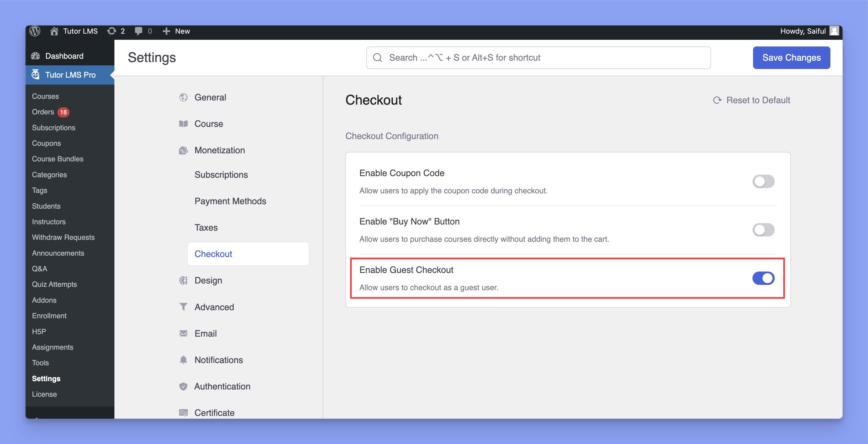868x444 pixels.
Task: Click the Dashboard gauge icon
Action: click(35, 56)
